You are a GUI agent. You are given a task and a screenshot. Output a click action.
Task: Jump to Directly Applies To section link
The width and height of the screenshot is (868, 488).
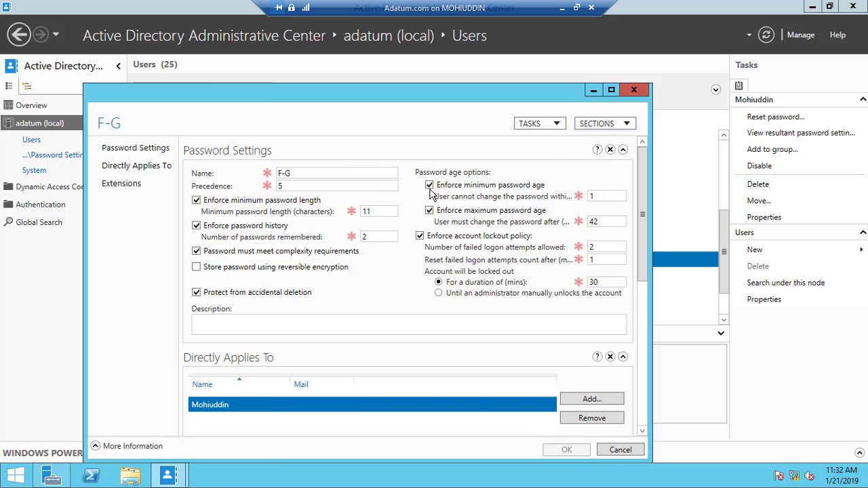pos(136,165)
